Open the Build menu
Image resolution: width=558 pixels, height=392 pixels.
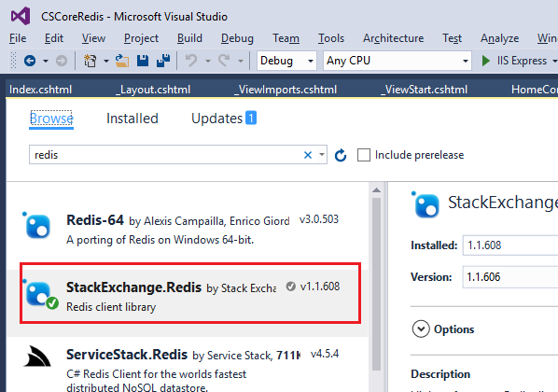pos(189,38)
